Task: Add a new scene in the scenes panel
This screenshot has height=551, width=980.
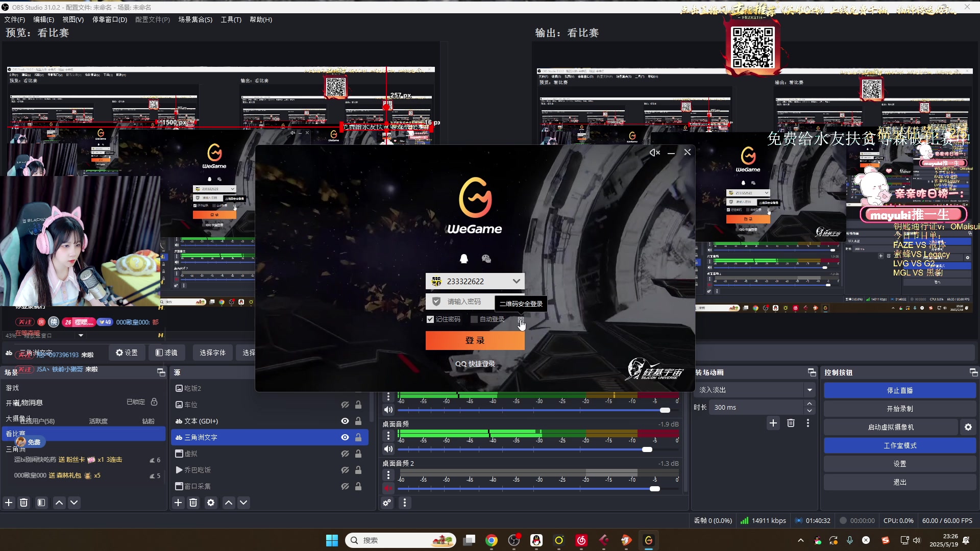Action: coord(9,503)
